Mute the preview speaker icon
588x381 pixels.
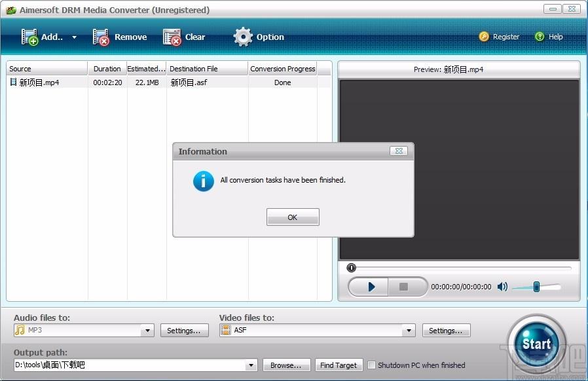click(x=502, y=287)
